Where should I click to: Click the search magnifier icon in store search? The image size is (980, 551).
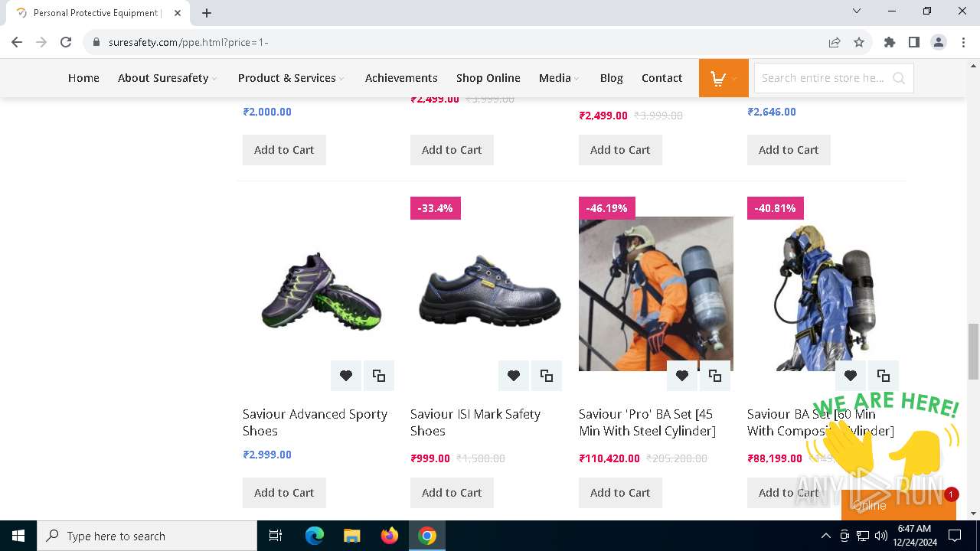899,78
